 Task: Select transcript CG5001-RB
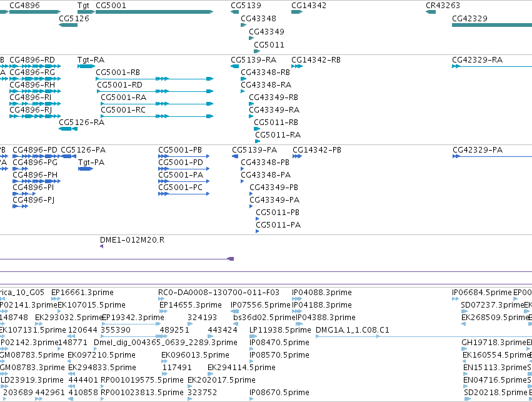154,79
